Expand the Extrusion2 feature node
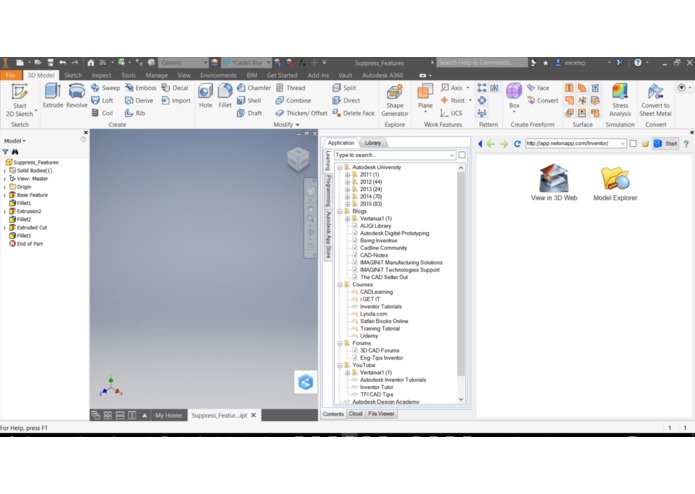This screenshot has height=494, width=695. 5,211
